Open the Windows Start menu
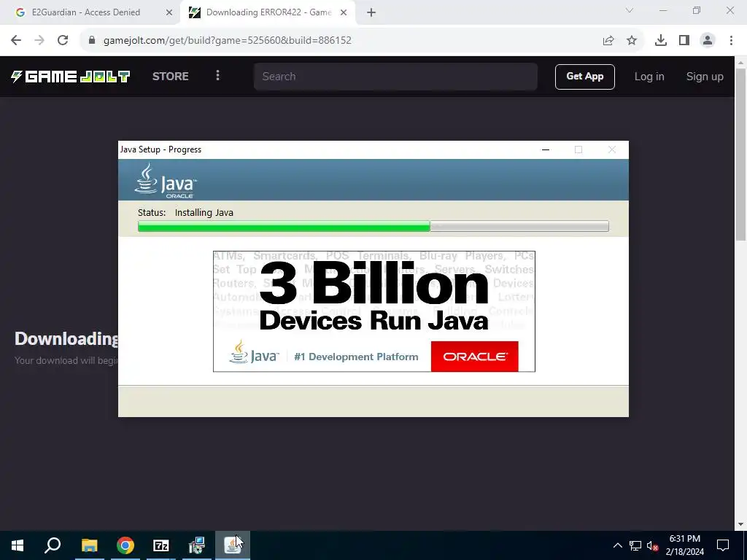The width and height of the screenshot is (747, 560). [x=18, y=545]
